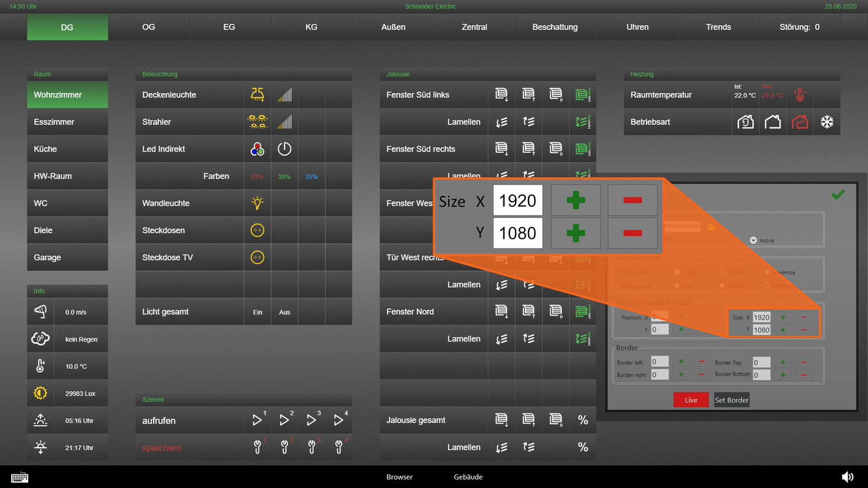Adjust the Deckenleuchte dimmer level bars
This screenshot has height=488, width=868.
pos(285,95)
